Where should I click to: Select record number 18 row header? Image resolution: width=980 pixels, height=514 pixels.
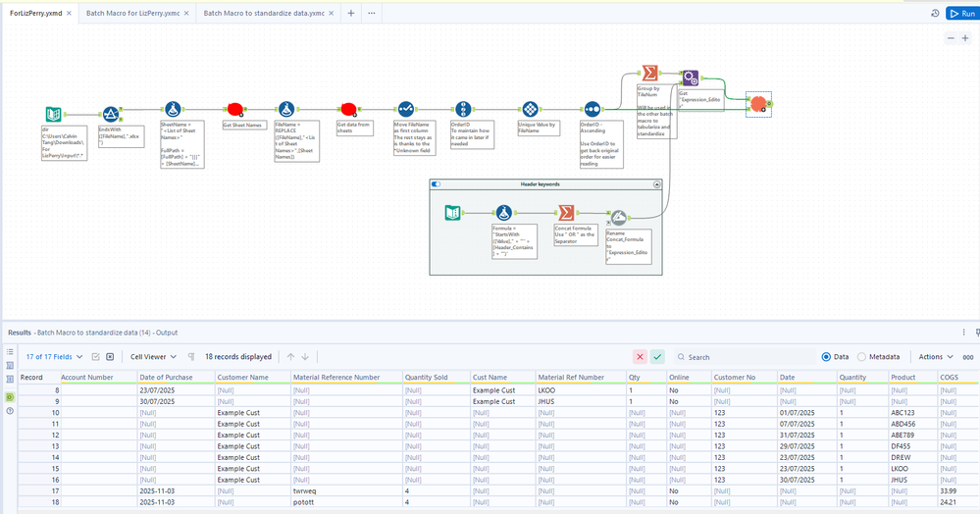click(x=39, y=502)
